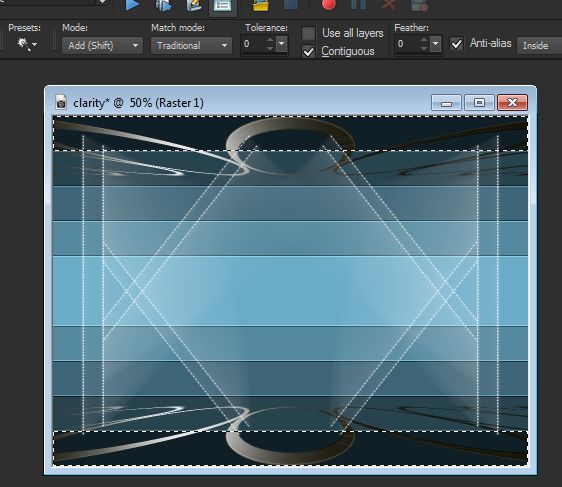Click the yellow Load Script folder icon
562x487 pixels.
point(261,5)
